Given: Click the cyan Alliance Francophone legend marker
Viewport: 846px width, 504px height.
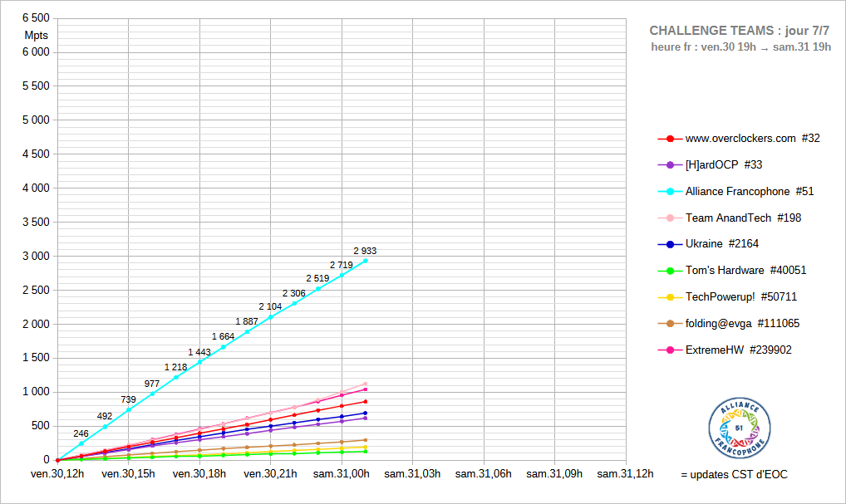Looking at the screenshot, I should [x=670, y=192].
